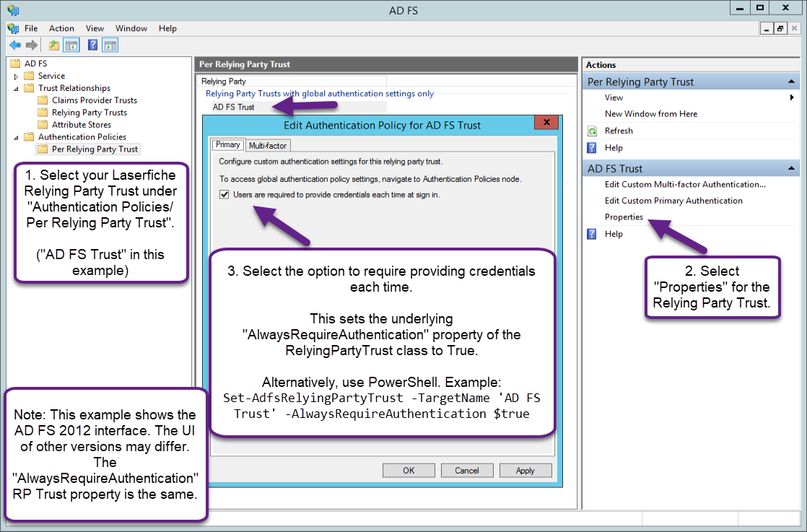807x532 pixels.
Task: Collapse Per Relying Party Trust actions section
Action: click(x=792, y=82)
